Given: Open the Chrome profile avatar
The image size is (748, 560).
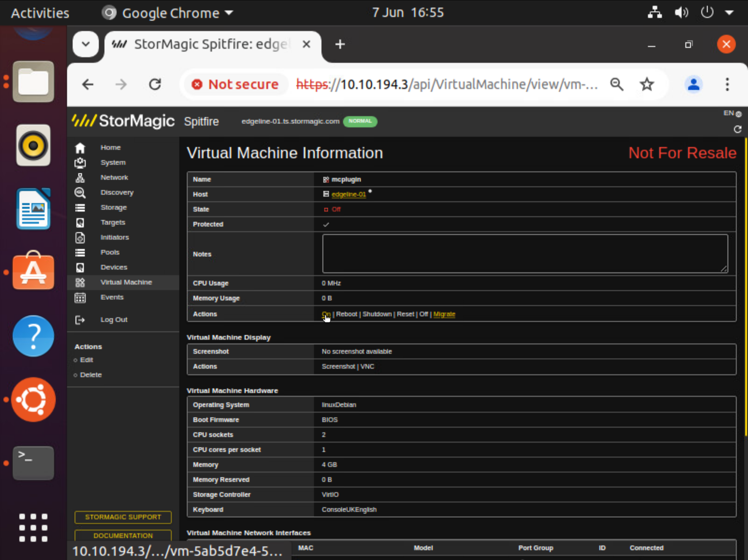Looking at the screenshot, I should [x=693, y=84].
